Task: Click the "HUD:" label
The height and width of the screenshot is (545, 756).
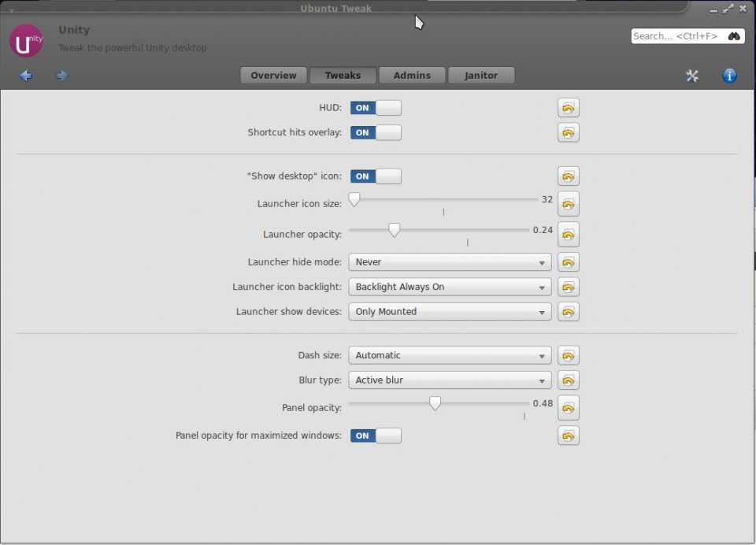Action: pos(330,108)
